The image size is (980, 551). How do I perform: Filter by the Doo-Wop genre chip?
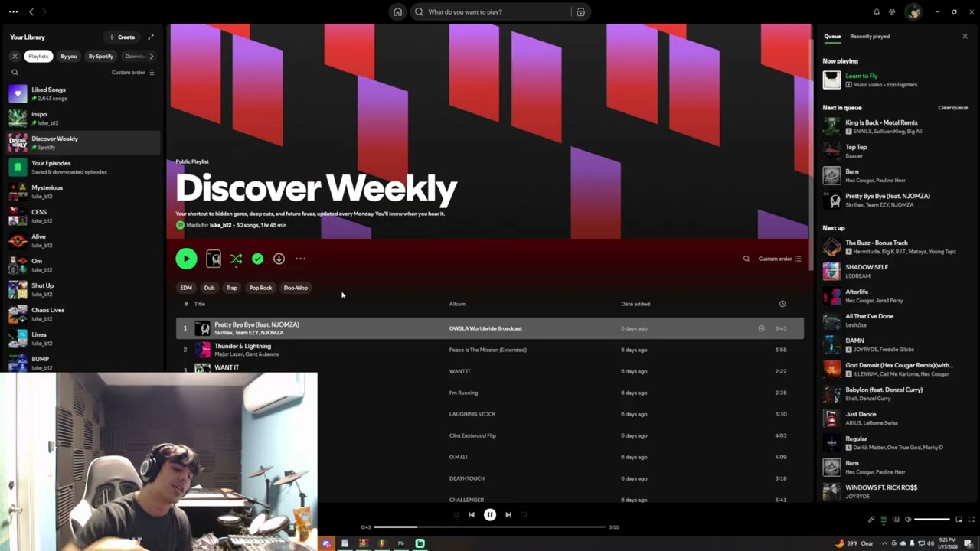pyautogui.click(x=296, y=288)
